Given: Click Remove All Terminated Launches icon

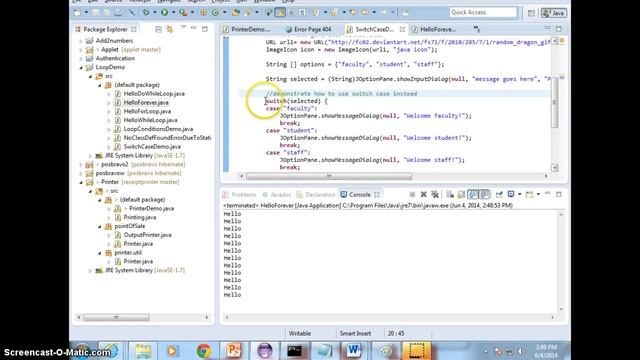Looking at the screenshot, I should pyautogui.click(x=435, y=194).
